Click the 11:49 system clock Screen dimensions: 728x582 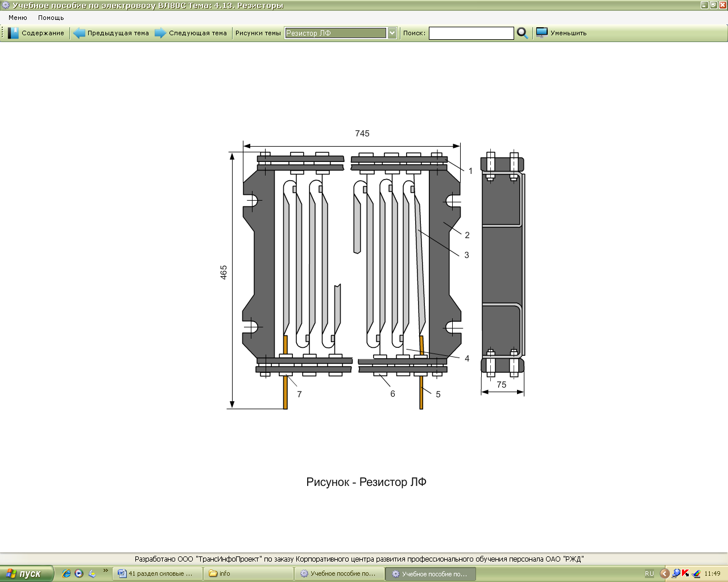pyautogui.click(x=712, y=573)
